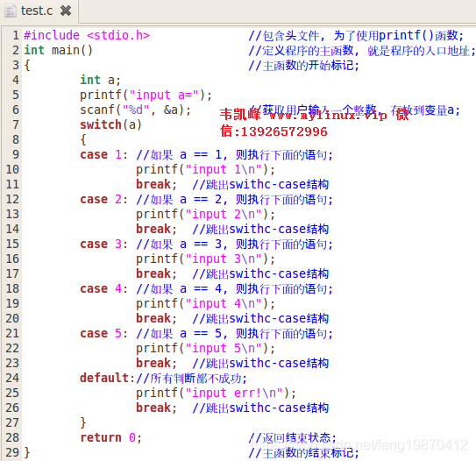Click printf("input 3\n") statement
Viewport: 476px width, 461px height.
pyautogui.click(x=205, y=259)
